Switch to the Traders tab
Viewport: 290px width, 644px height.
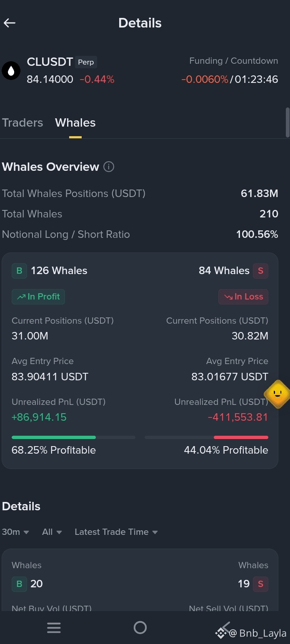tap(22, 123)
